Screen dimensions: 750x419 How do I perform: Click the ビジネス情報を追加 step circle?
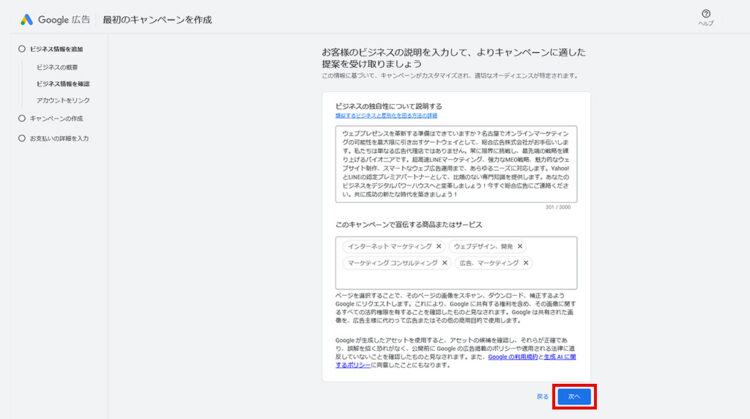click(22, 49)
